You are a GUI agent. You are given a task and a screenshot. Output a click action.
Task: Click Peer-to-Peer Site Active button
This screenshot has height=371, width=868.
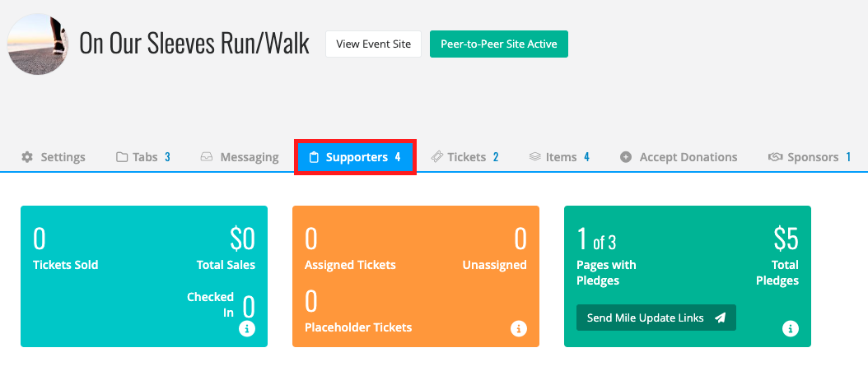coord(499,44)
